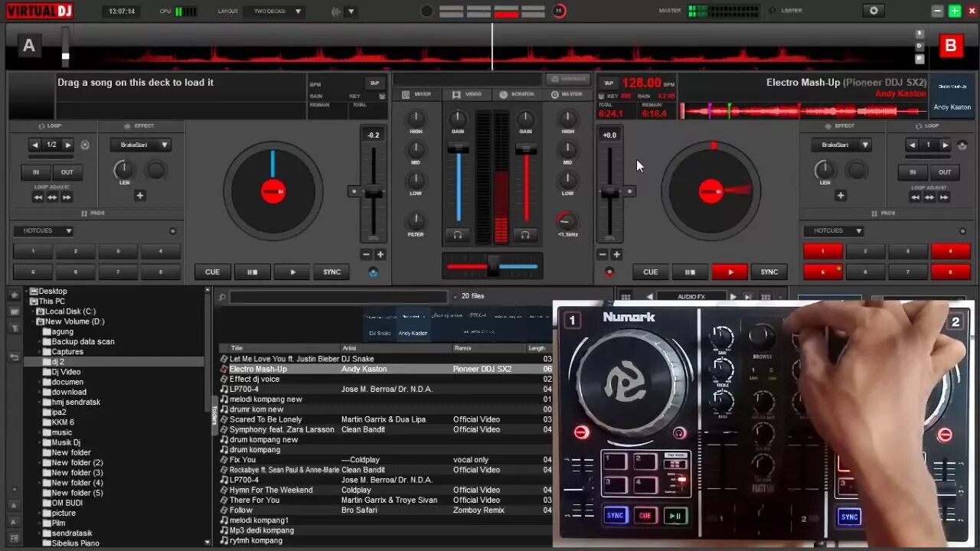The image size is (980, 551).
Task: Click the pitch minus button on left deck
Action: 366,254
